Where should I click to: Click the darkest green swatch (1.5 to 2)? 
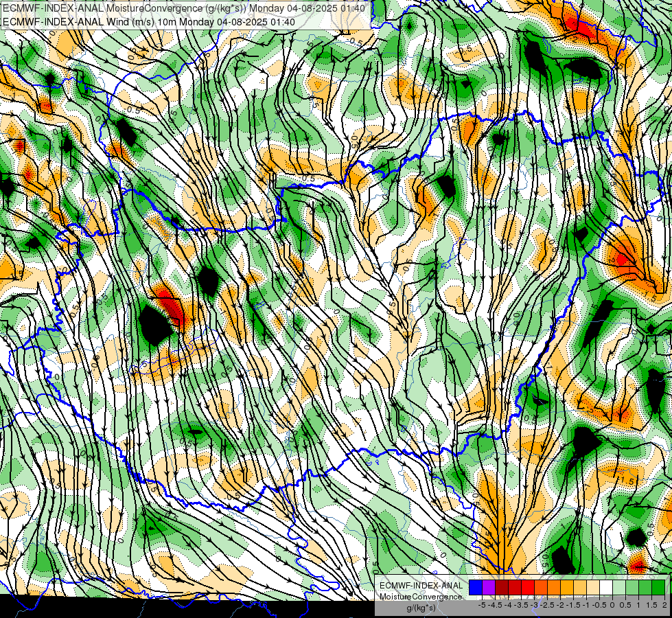pyautogui.click(x=658, y=588)
